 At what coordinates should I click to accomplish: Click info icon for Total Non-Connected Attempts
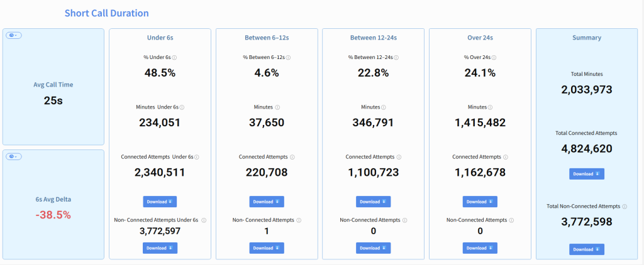[x=625, y=206]
